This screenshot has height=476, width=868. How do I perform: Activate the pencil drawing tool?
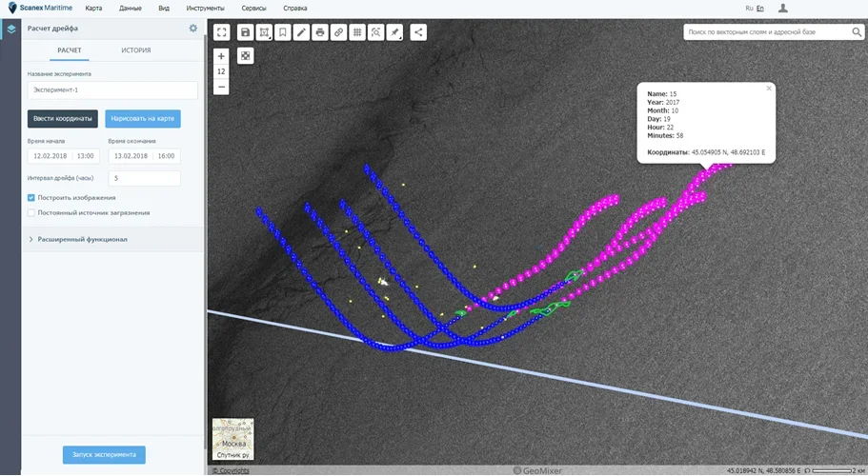(x=301, y=32)
